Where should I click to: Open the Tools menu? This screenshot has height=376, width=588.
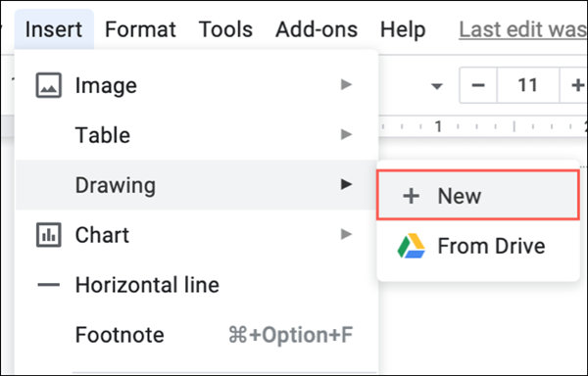(x=225, y=29)
